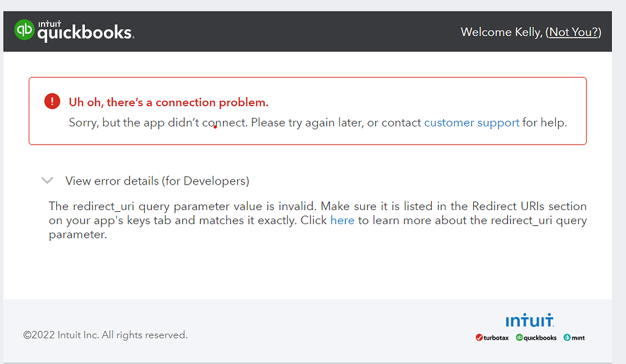Click the Not You? link

click(x=573, y=32)
